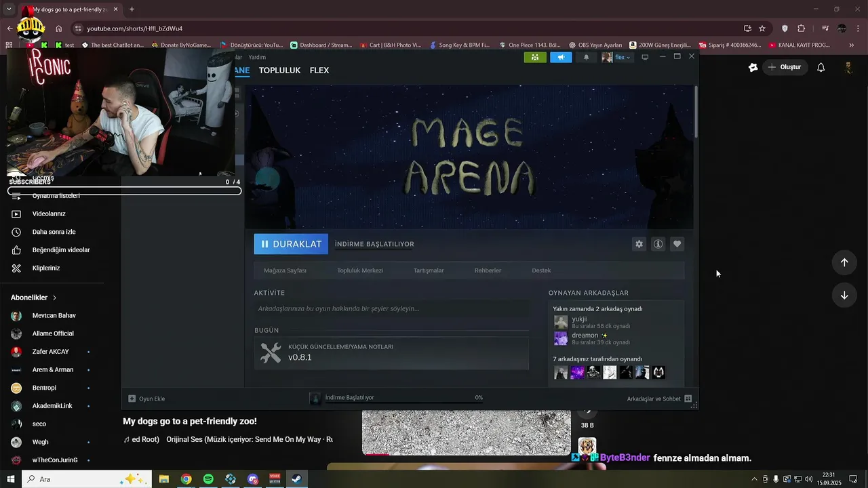Open OBS Yayın Ayarları bookmark

pos(595,45)
